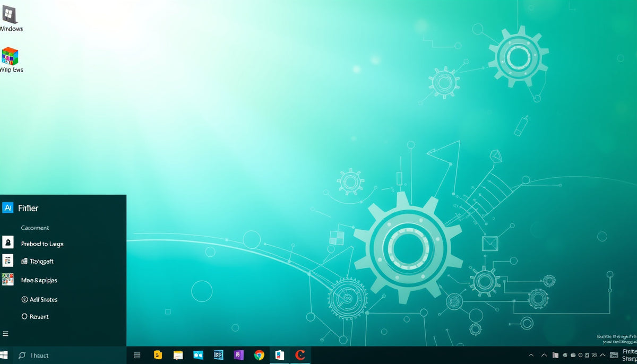
Task: Launch the yellow Sticky Notes taskbar icon
Action: pyautogui.click(x=158, y=354)
